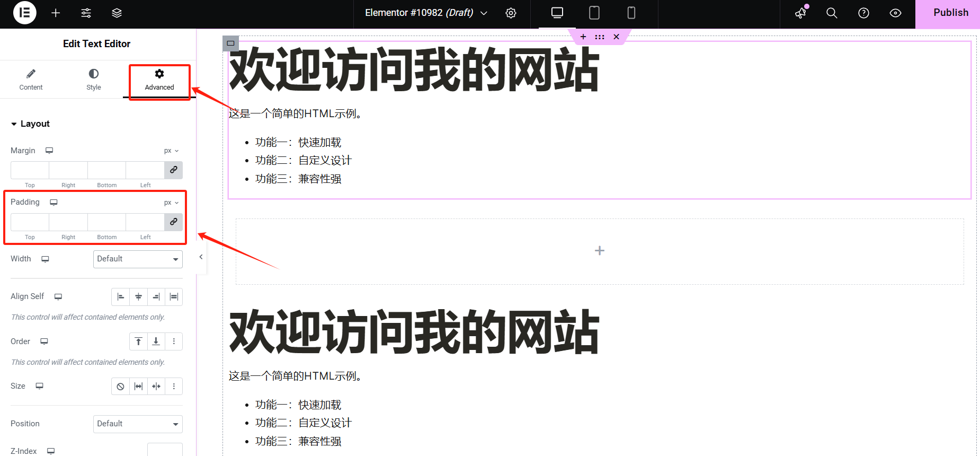
Task: Select first 功能二：自定义设计 list item
Action: 304,161
